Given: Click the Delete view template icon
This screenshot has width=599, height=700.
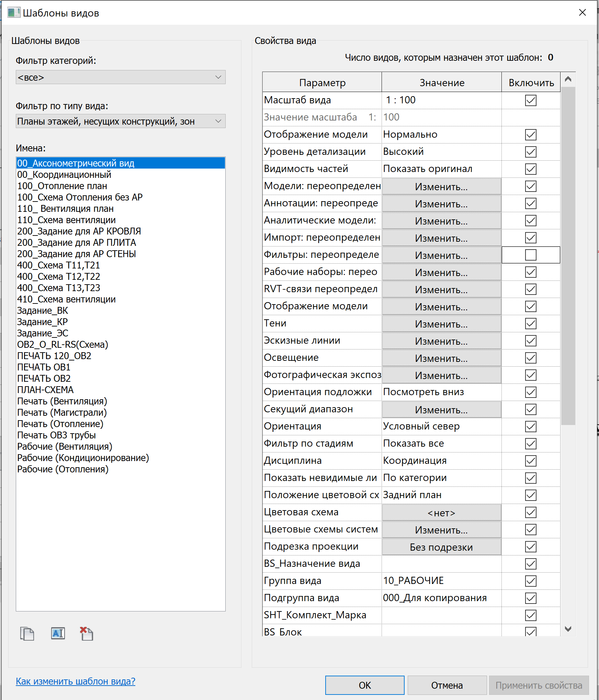Looking at the screenshot, I should pos(87,633).
